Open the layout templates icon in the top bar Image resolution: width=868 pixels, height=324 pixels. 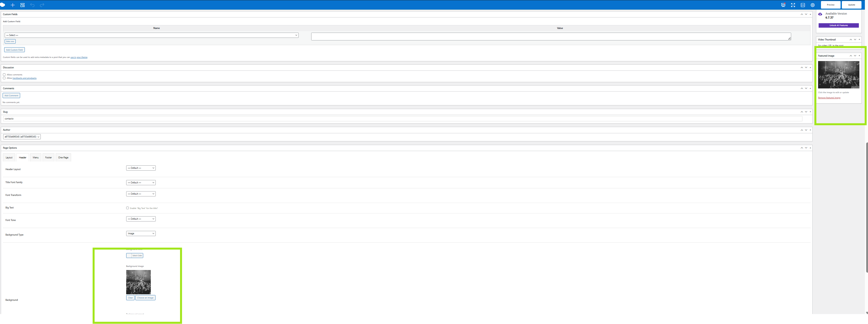22,5
